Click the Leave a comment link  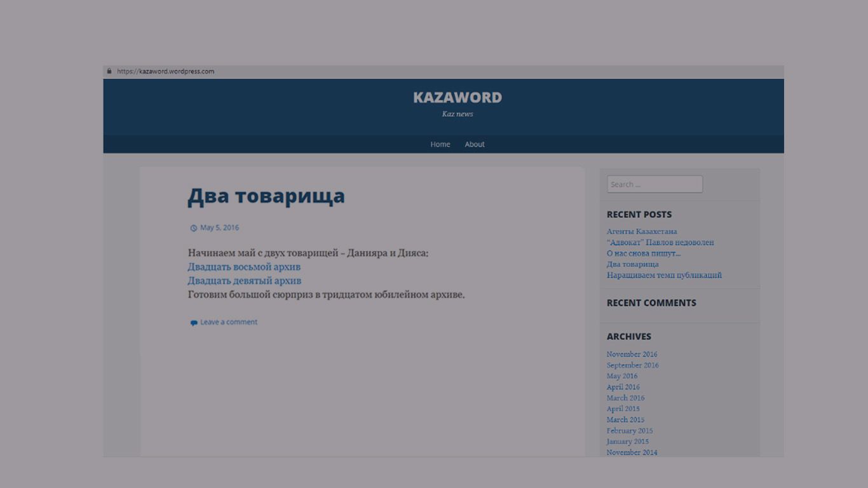pos(229,322)
